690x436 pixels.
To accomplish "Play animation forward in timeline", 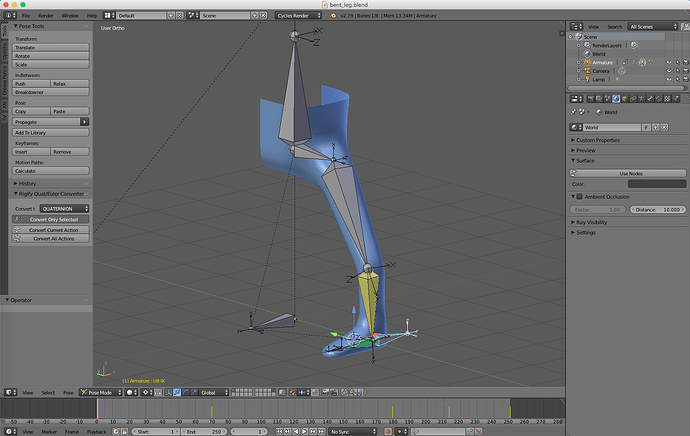I will coord(305,432).
